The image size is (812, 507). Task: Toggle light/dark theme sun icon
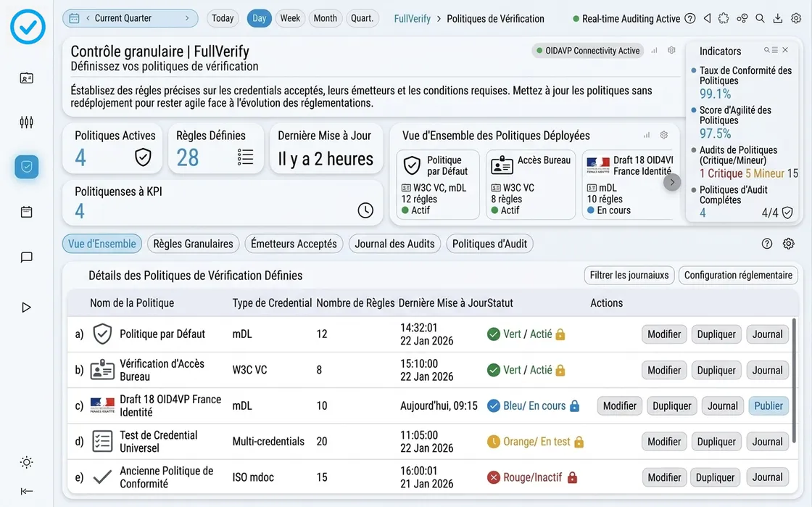coord(27,462)
